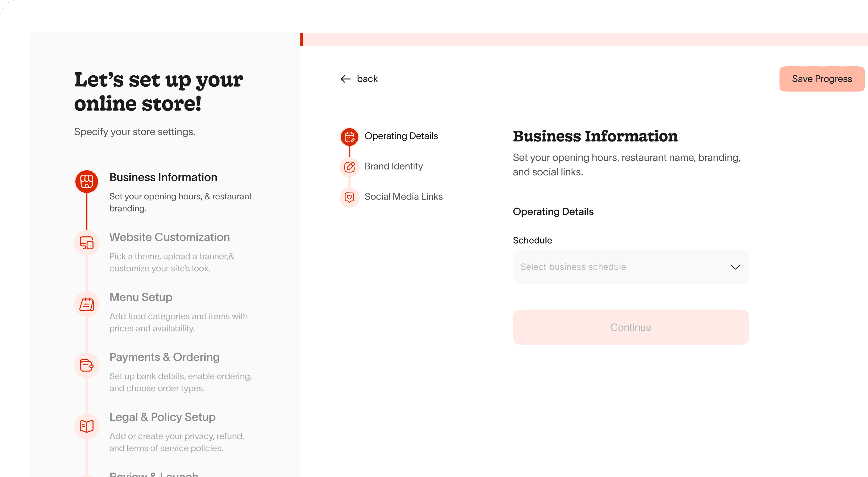Switch to Social Media Links step
The height and width of the screenshot is (477, 868).
click(x=403, y=197)
